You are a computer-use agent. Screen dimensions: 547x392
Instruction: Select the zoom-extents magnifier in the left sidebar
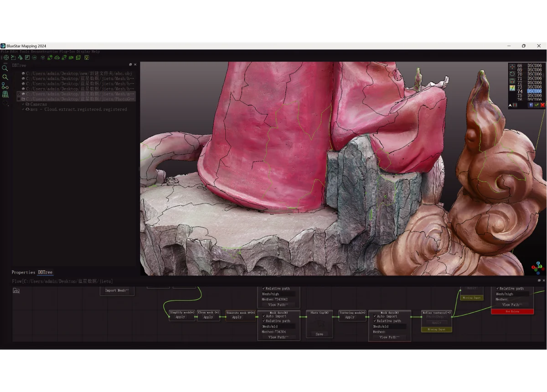5,77
